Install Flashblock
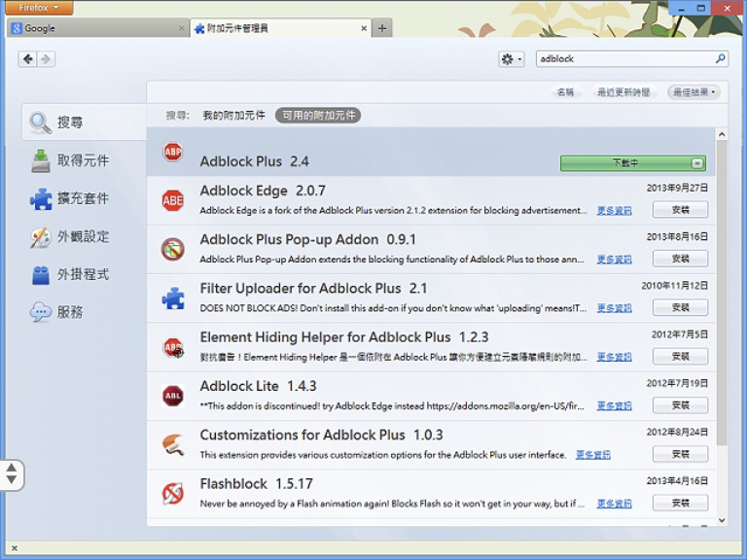 tap(680, 503)
